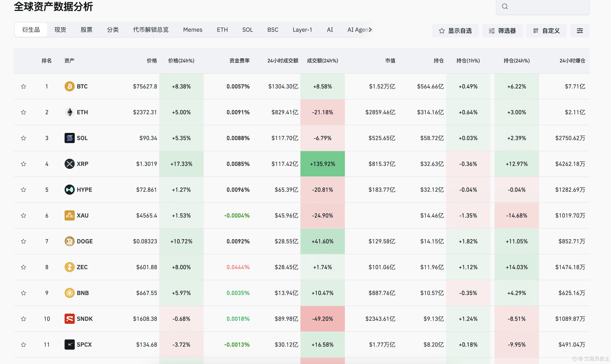Click the BNB coin icon
This screenshot has width=611, height=364.
[69, 293]
